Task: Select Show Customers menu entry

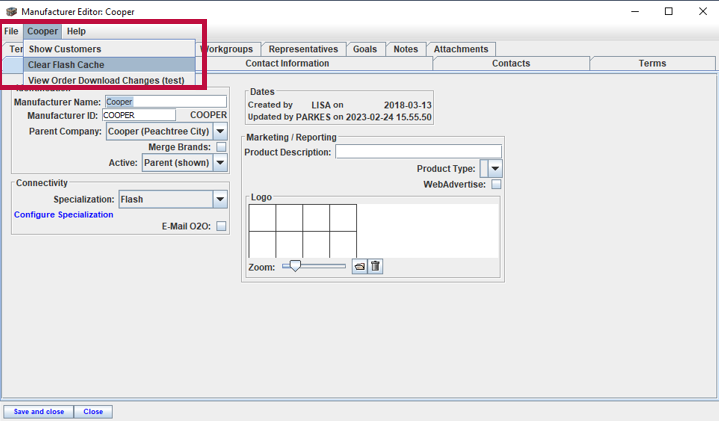Action: (110, 49)
